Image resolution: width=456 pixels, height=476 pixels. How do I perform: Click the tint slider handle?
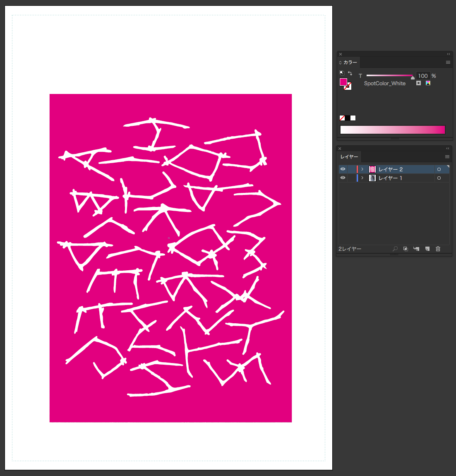point(413,78)
